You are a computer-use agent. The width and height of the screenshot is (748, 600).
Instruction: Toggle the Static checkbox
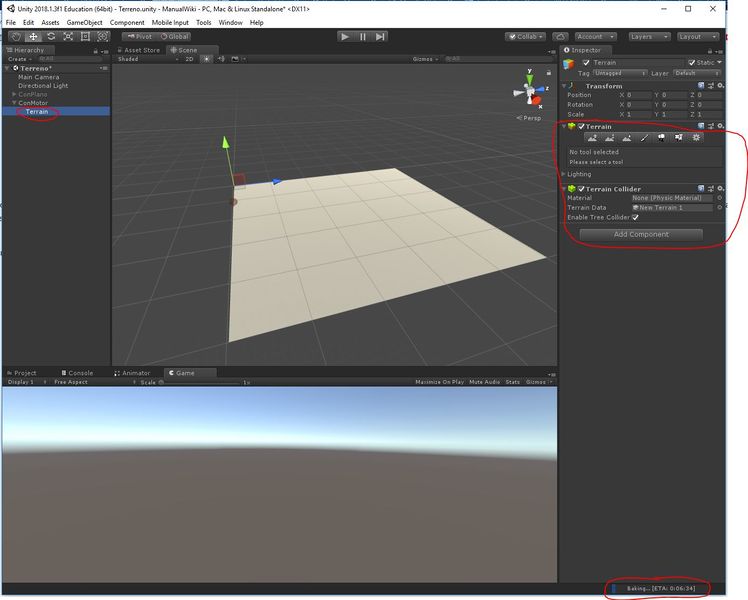[x=692, y=62]
